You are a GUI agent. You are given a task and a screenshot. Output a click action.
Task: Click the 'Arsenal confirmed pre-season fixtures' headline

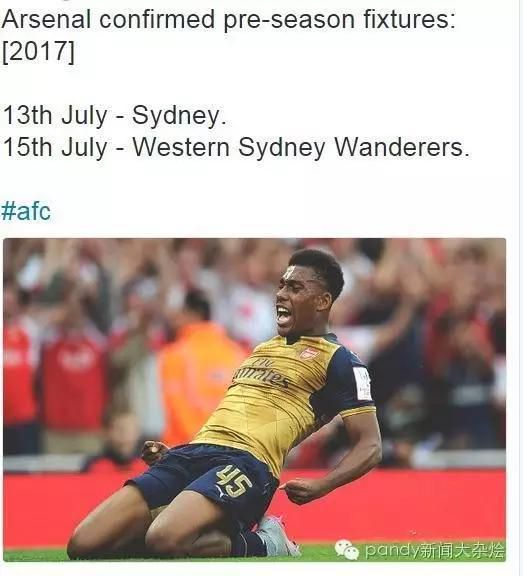pyautogui.click(x=228, y=19)
